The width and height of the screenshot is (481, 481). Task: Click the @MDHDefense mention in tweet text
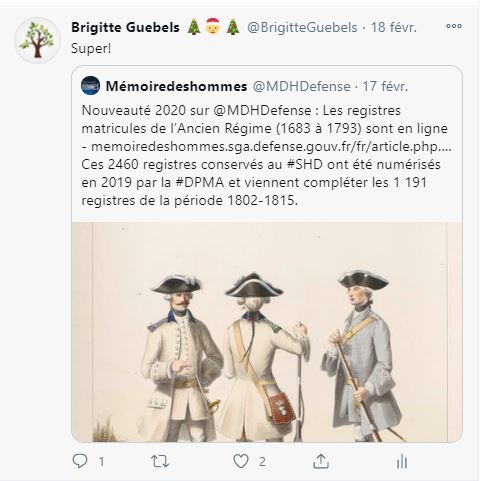point(262,110)
